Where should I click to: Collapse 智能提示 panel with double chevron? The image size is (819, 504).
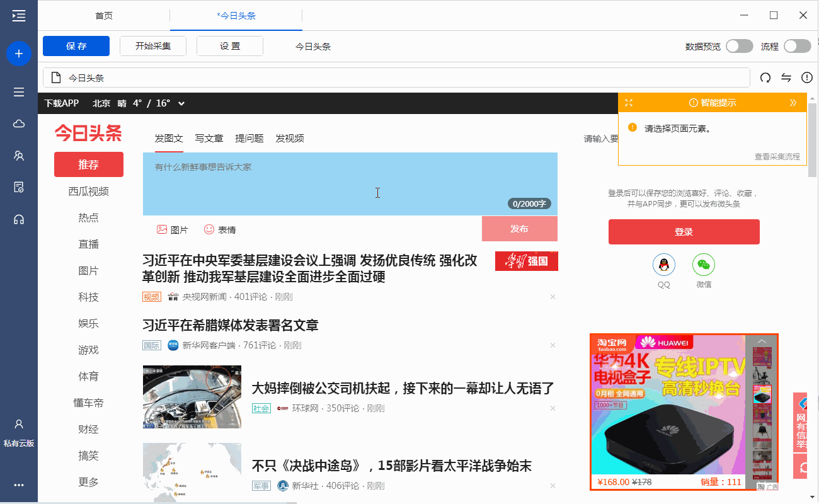(793, 103)
